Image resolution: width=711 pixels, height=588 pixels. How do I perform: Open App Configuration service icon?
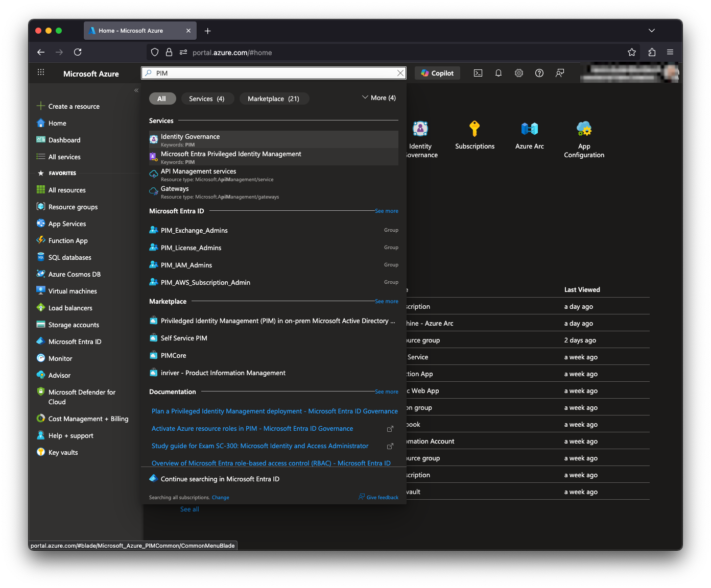tap(584, 129)
